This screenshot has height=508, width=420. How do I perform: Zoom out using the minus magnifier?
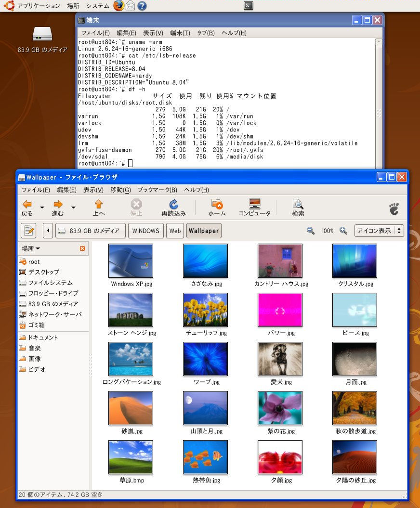pyautogui.click(x=311, y=231)
